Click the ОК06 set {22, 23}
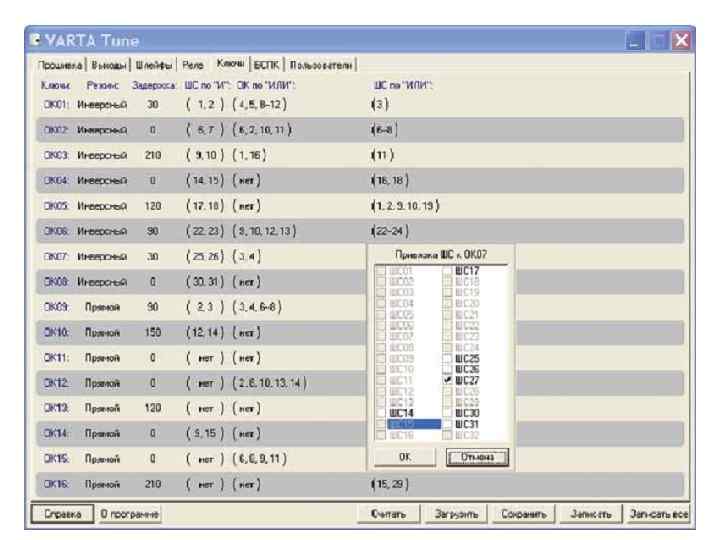This screenshot has height=540, width=720. point(205,231)
